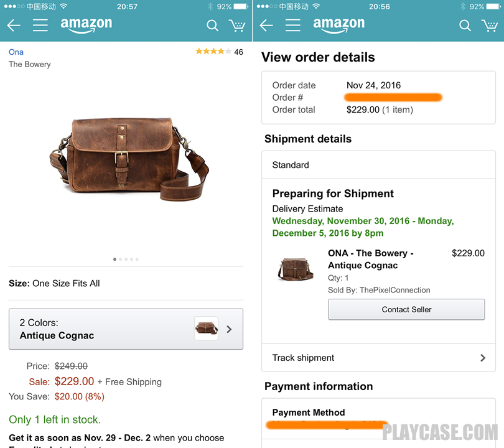Click the Contact Seller button

406,309
